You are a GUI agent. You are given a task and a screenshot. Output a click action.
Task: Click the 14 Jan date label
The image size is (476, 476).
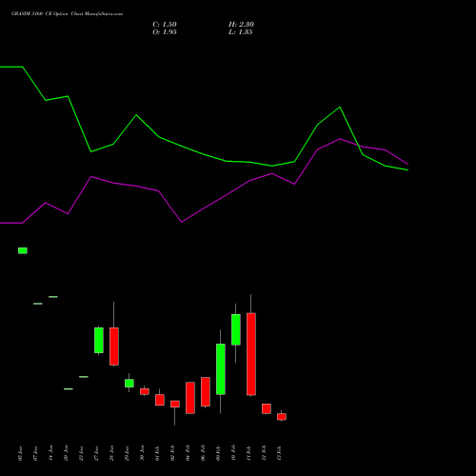(50, 453)
